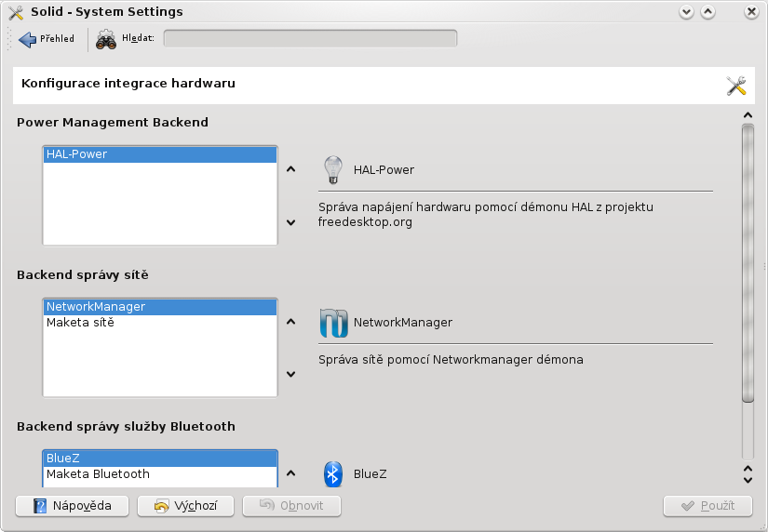Viewport: 768px width, 532px height.
Task: Select Maketa Bluetooth list entry
Action: (160, 474)
